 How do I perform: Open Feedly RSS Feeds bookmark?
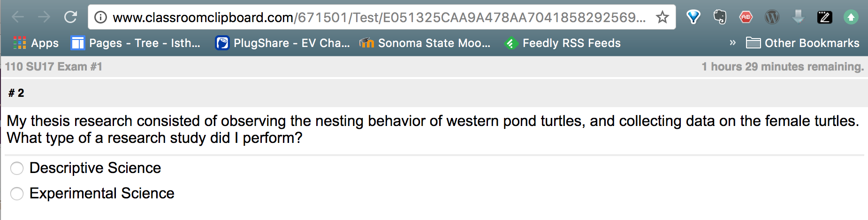click(562, 43)
